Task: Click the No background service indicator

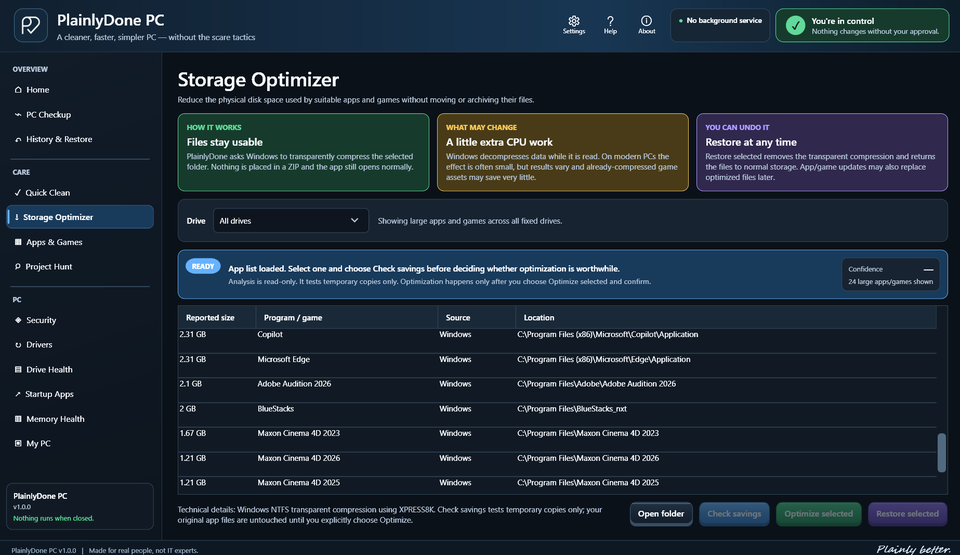Action: [720, 25]
